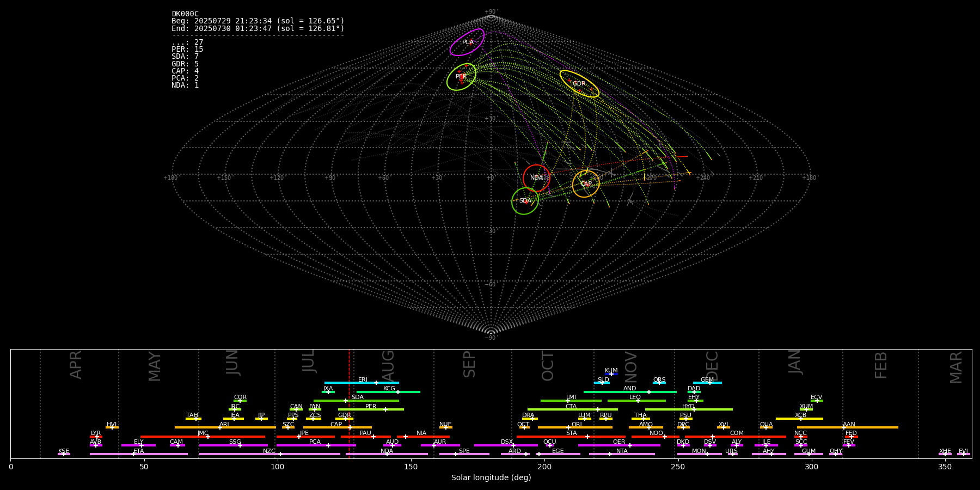Click the HYD shower label in timeline
The width and height of the screenshot is (980, 490).
coord(689,407)
